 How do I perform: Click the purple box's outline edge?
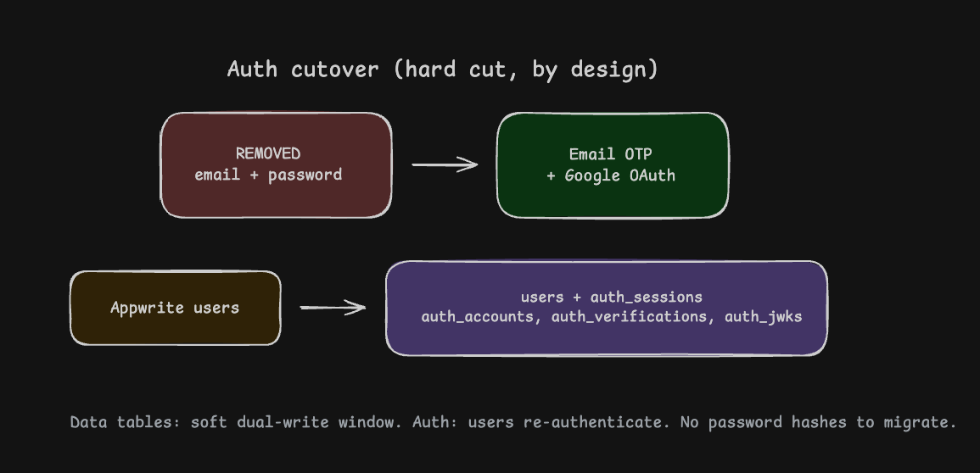607,261
